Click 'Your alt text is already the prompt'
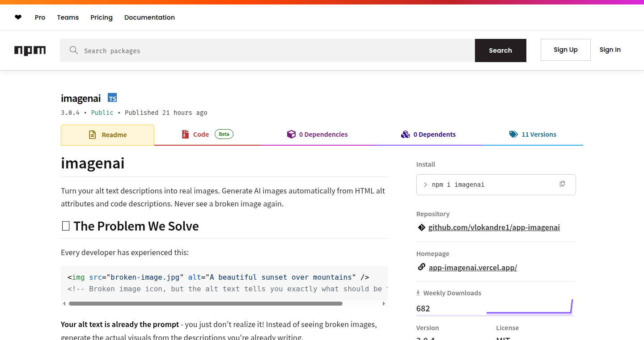 click(120, 324)
